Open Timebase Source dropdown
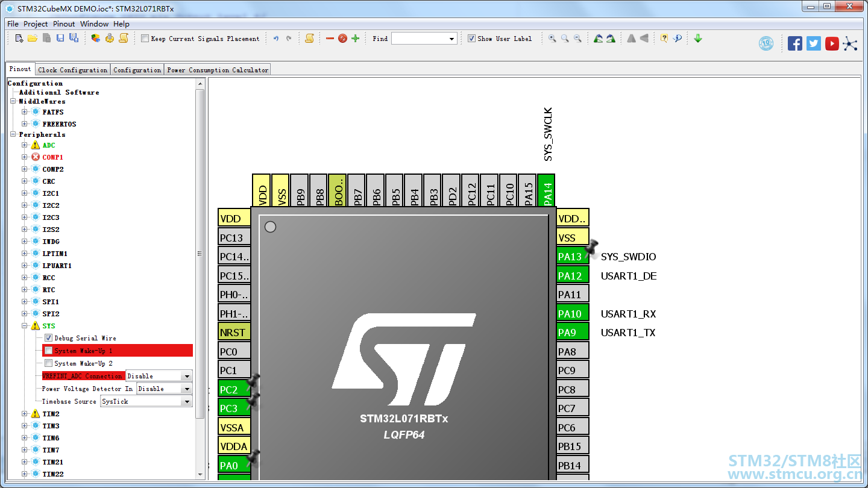The height and width of the screenshot is (488, 868). click(186, 401)
